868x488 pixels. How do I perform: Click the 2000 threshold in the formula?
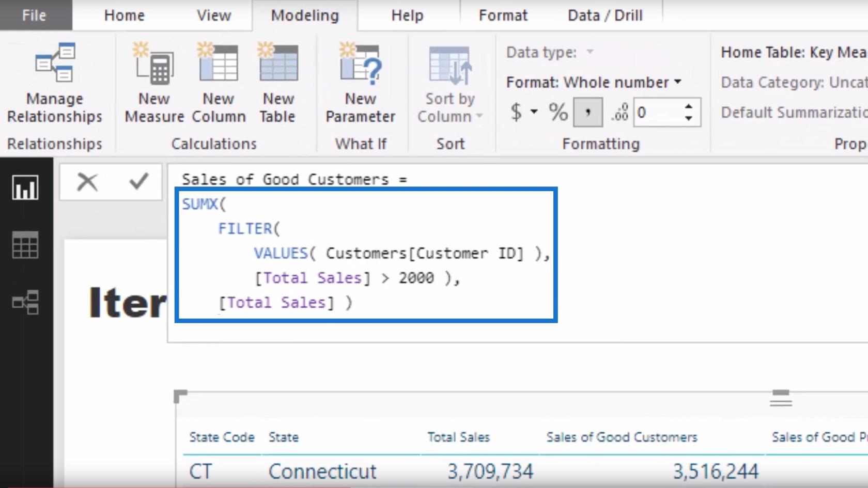point(416,278)
